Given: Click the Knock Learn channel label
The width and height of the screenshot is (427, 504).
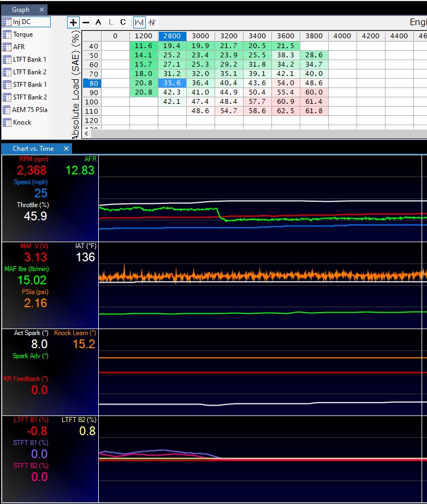Looking at the screenshot, I should tap(75, 333).
